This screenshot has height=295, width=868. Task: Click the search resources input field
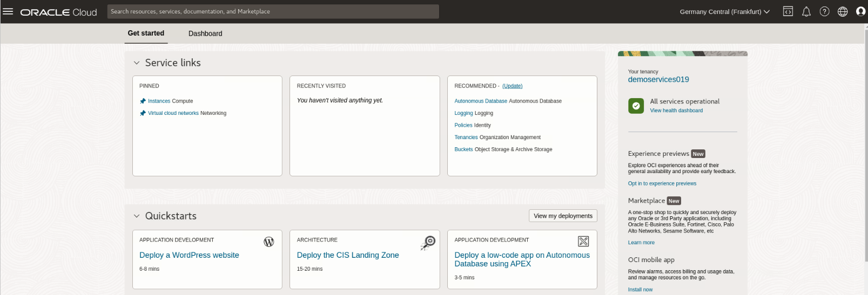pos(273,11)
